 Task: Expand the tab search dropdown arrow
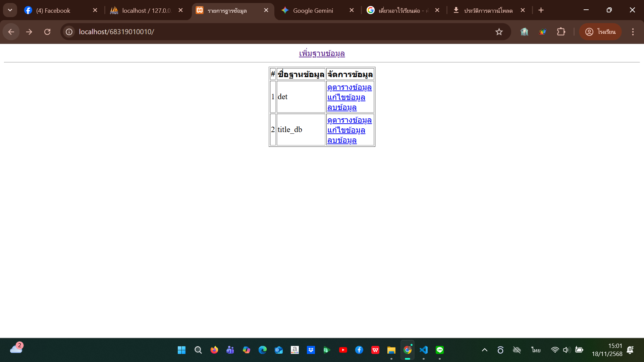10,10
